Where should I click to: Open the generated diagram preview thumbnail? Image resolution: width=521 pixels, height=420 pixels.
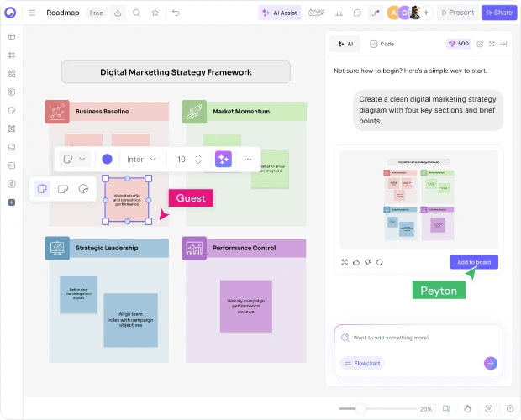pos(418,200)
